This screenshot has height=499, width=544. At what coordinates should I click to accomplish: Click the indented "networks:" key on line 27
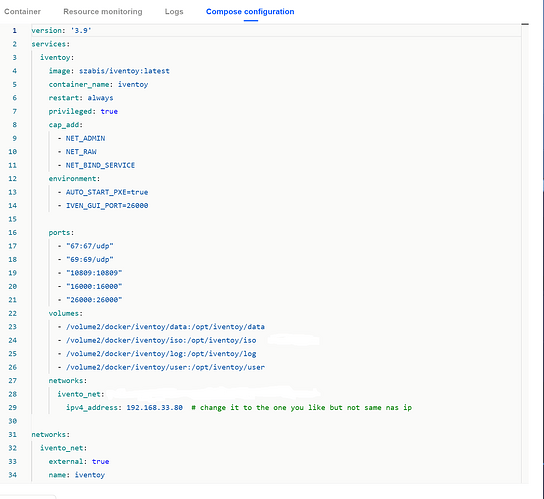coord(68,381)
